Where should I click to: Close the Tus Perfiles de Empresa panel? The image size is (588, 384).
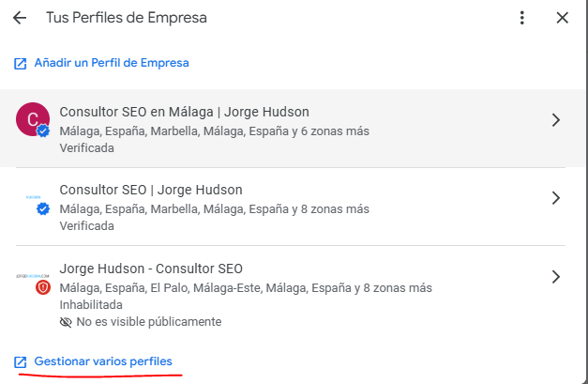(562, 18)
